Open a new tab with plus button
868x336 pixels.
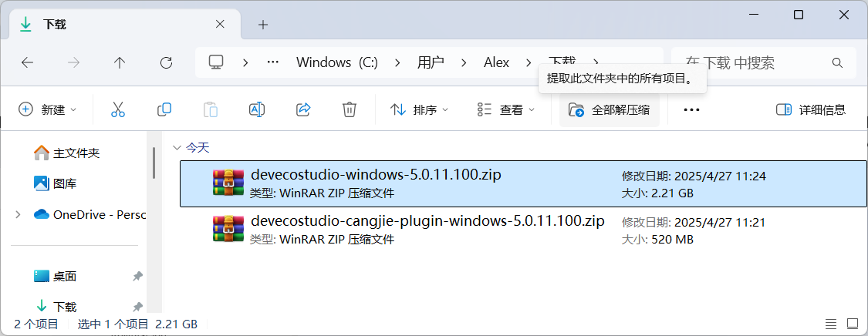tap(263, 25)
